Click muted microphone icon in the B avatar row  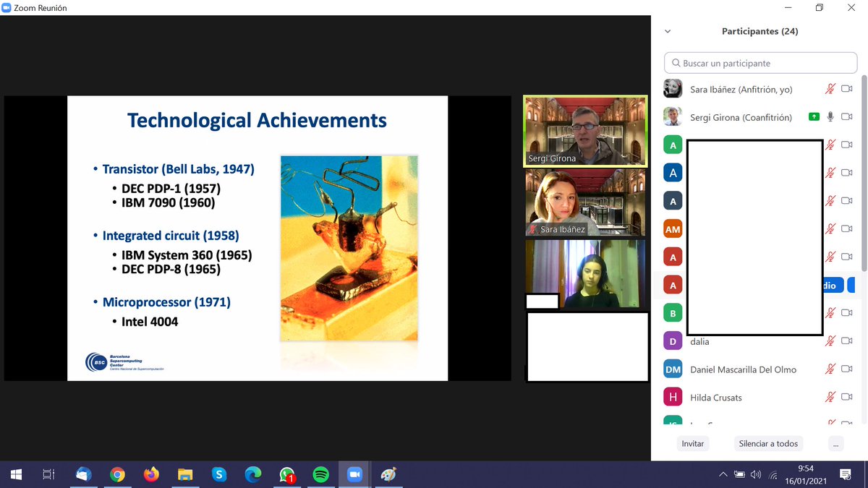tap(830, 313)
